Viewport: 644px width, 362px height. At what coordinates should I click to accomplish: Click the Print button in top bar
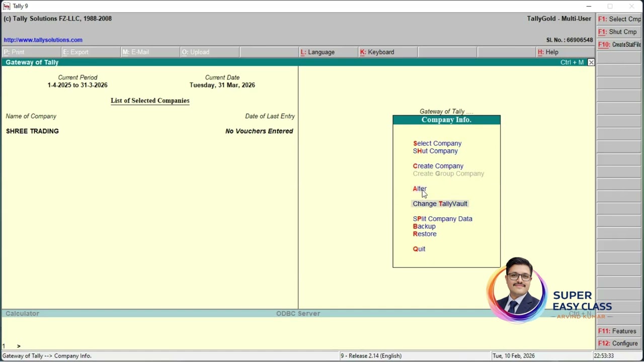[31, 52]
